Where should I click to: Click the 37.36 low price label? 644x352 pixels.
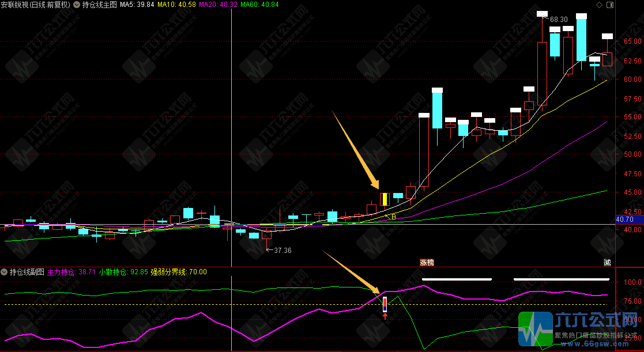click(x=283, y=250)
